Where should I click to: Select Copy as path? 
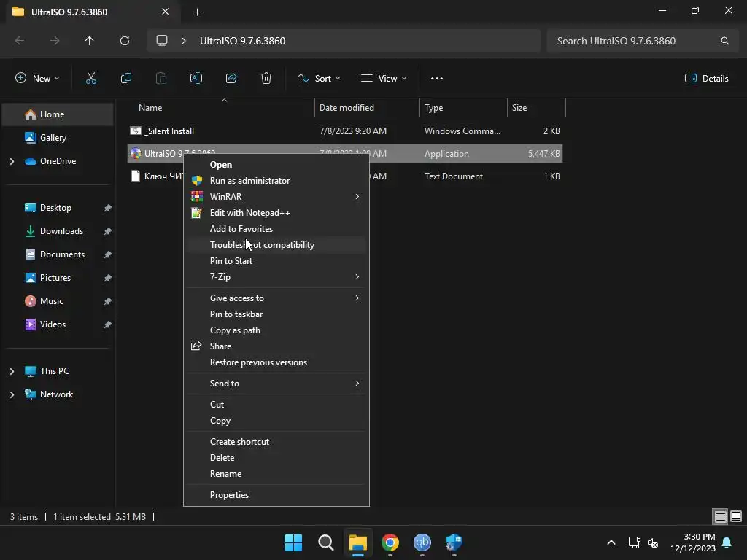point(276,330)
